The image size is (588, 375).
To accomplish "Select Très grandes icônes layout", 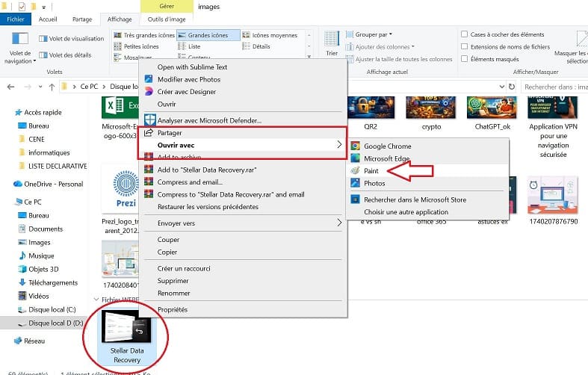I will pos(144,35).
